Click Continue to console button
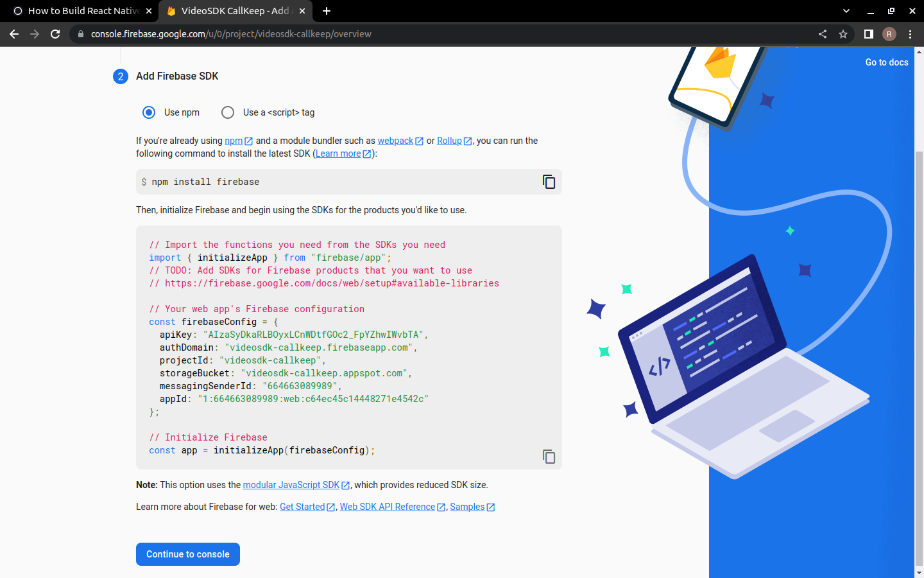924x578 pixels. [x=188, y=554]
